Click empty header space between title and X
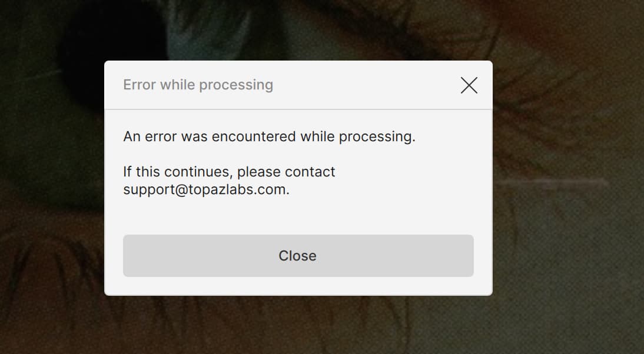 point(365,85)
